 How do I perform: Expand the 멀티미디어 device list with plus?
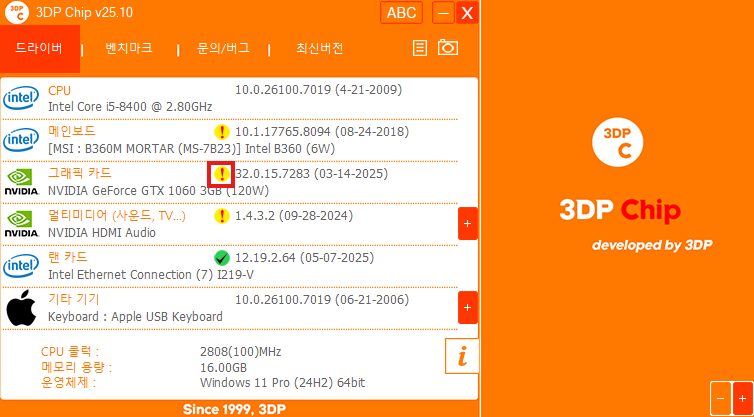[468, 224]
